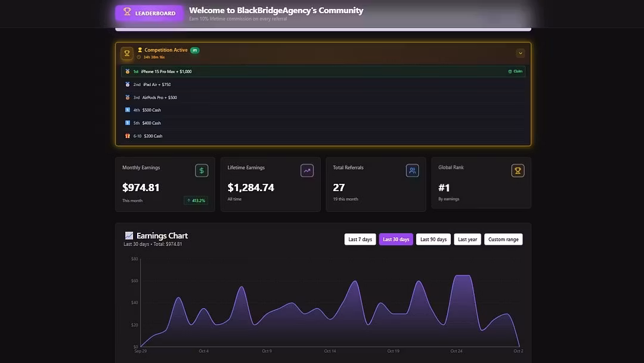Claim the 1st place iPhone prize

click(515, 72)
